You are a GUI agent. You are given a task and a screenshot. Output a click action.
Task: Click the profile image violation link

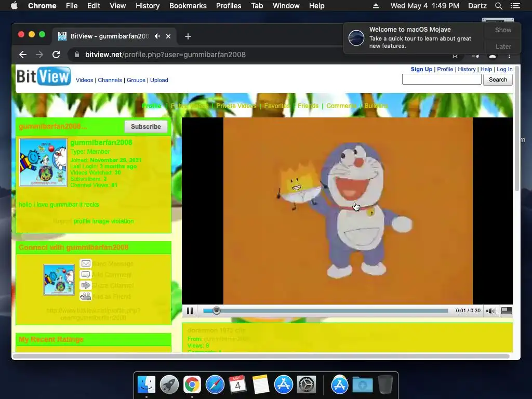coord(103,221)
